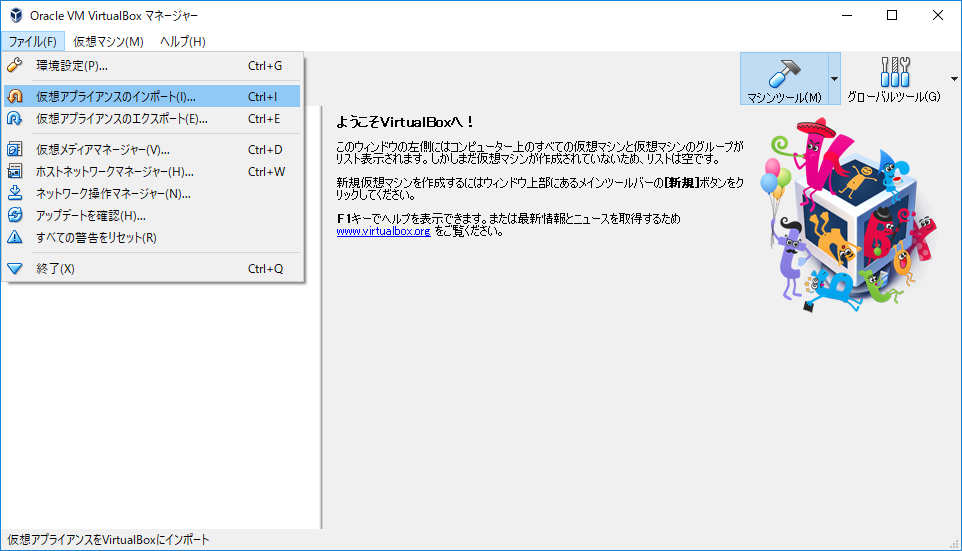Click the wrench icon beside 環境設定(P)
The image size is (962, 551).
[15, 65]
